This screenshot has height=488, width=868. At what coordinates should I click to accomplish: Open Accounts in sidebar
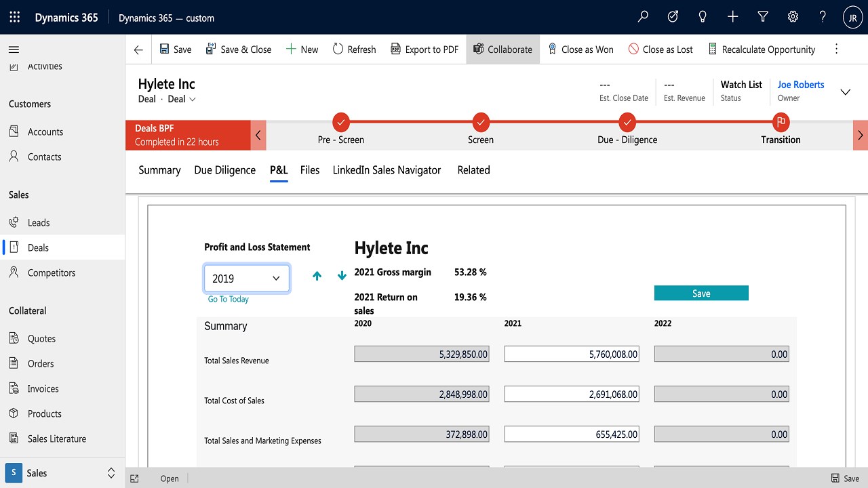(62, 131)
